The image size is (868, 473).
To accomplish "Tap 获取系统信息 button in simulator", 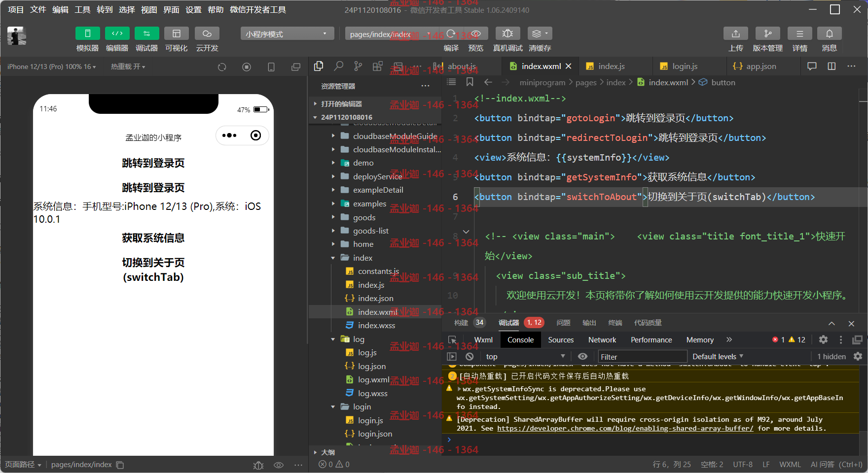I will pos(153,238).
